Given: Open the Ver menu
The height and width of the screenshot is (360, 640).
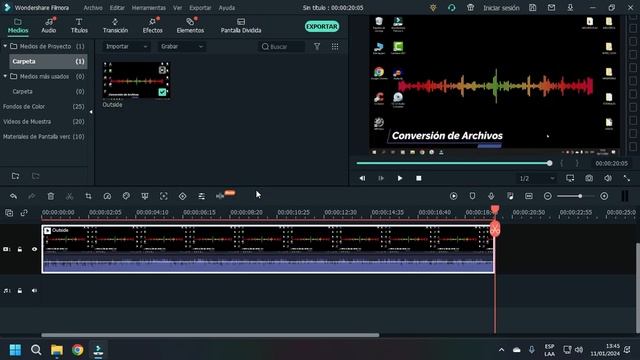Looking at the screenshot, I should pos(178,8).
